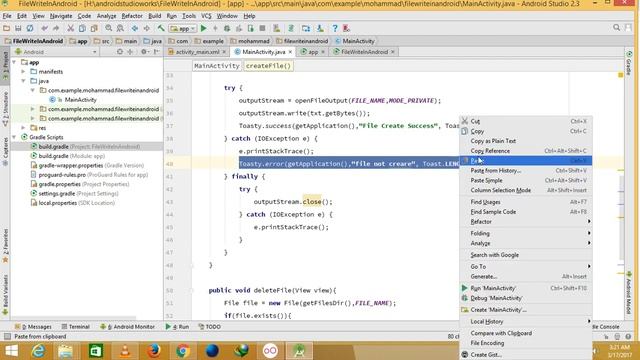
Task: Click the Paste toolbar icon
Action: click(94, 29)
